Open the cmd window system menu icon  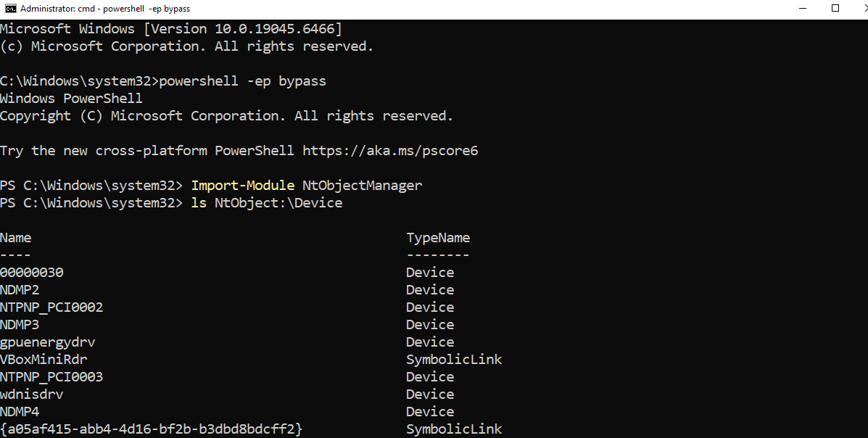point(10,9)
